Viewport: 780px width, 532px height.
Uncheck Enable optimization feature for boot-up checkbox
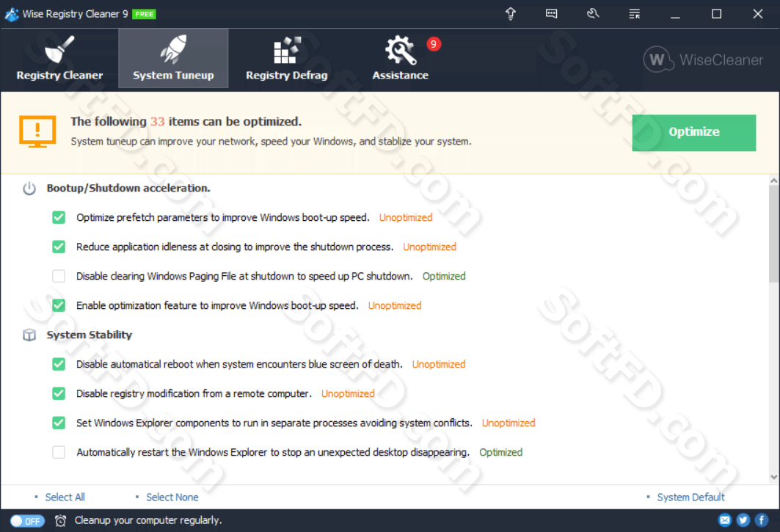pyautogui.click(x=59, y=305)
